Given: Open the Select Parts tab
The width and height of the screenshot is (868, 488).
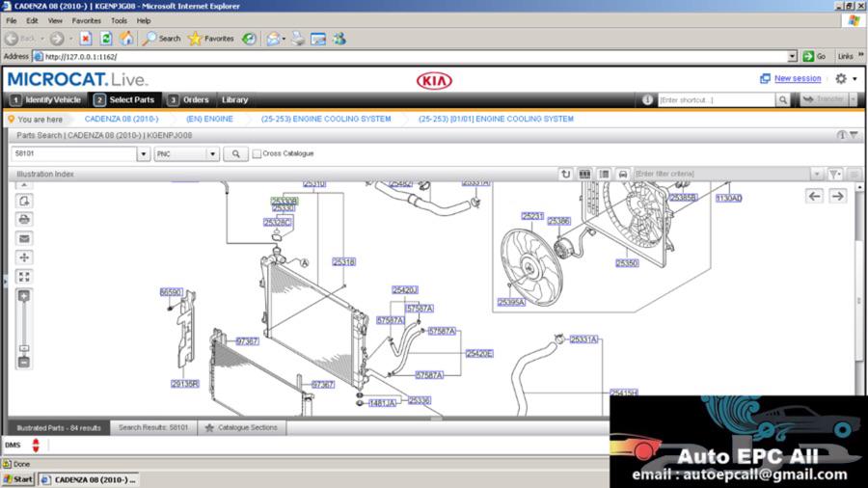Looking at the screenshot, I should coord(125,99).
